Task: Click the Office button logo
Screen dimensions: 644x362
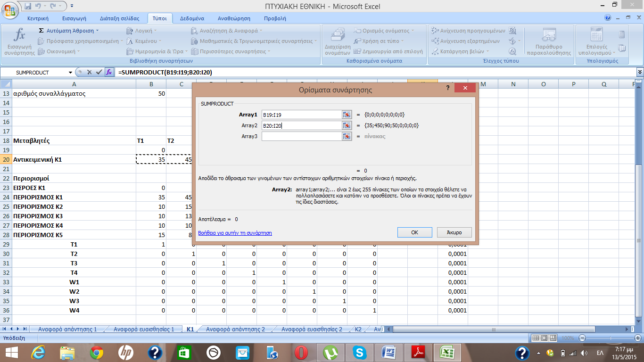Action: (9, 10)
